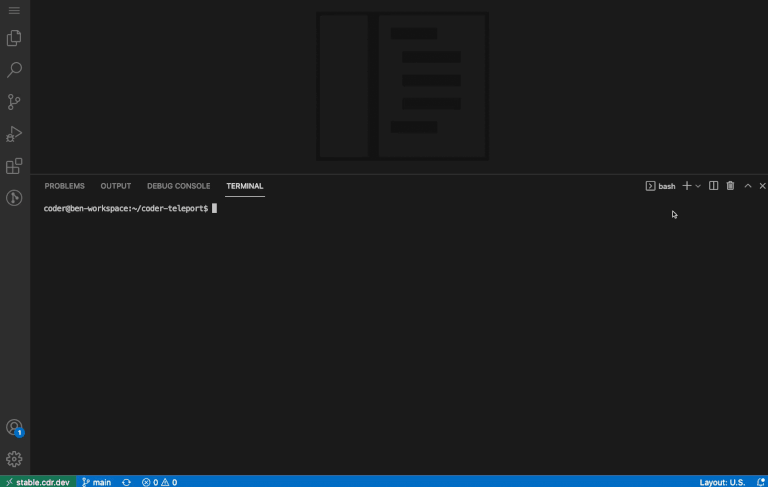Kill terminal with the trash icon
The image size is (768, 487).
[730, 186]
